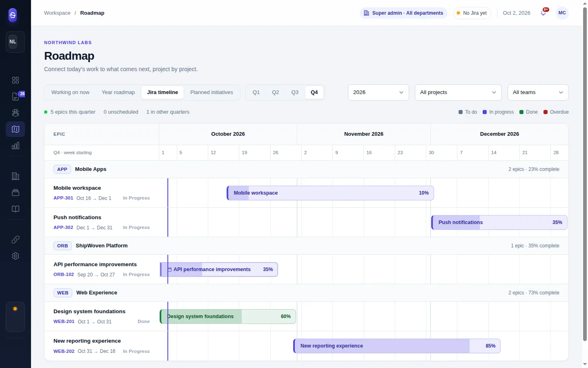Select the Q2 quarter toggle
Image resolution: width=588 pixels, height=368 pixels.
tap(276, 92)
